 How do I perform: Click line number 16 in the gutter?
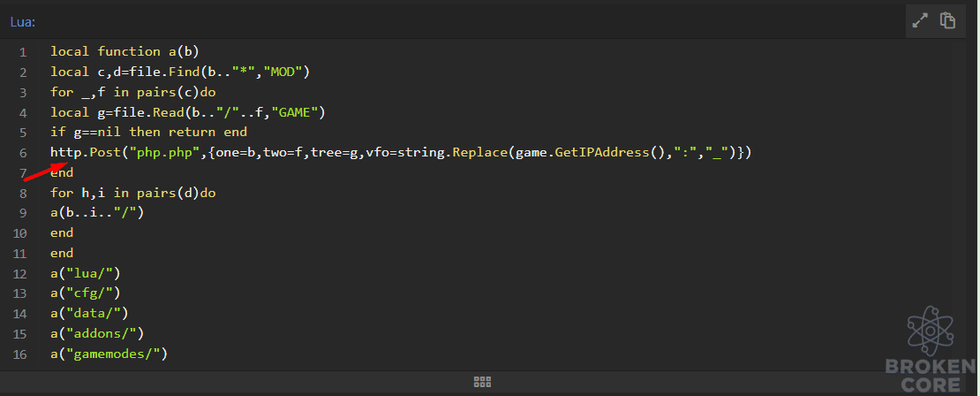[x=19, y=354]
